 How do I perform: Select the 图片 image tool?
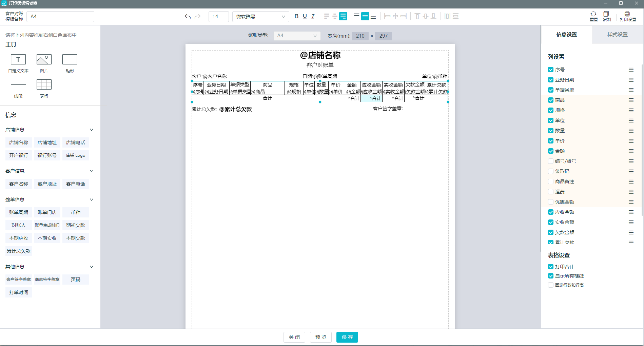coord(44,63)
